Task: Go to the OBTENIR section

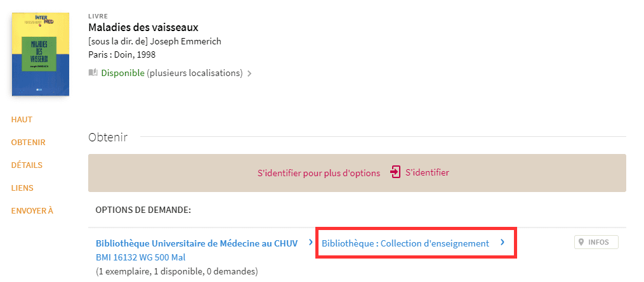Action: click(29, 143)
